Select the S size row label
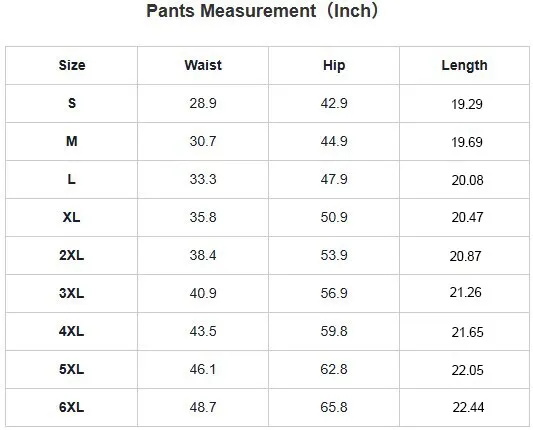The height and width of the screenshot is (430, 533). [x=72, y=103]
